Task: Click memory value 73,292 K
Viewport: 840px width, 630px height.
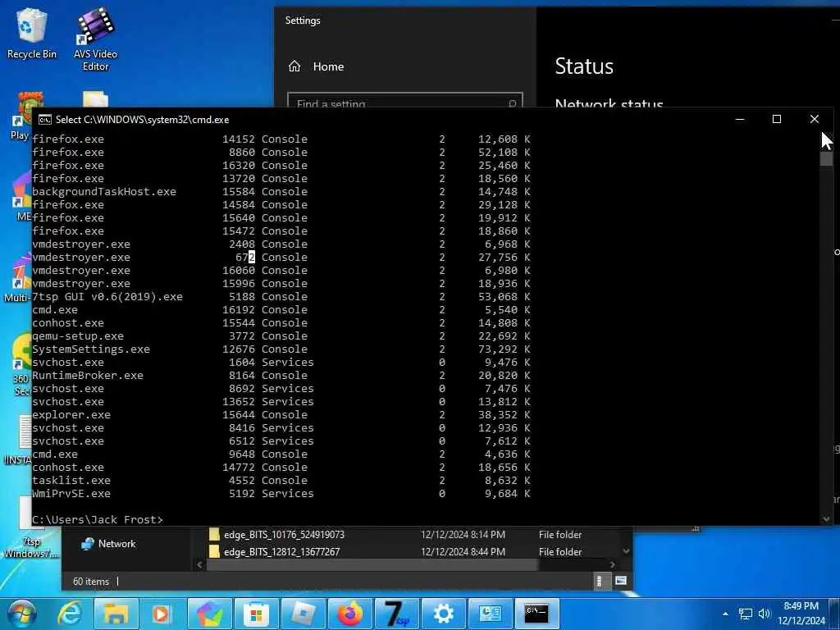Action: [504, 349]
